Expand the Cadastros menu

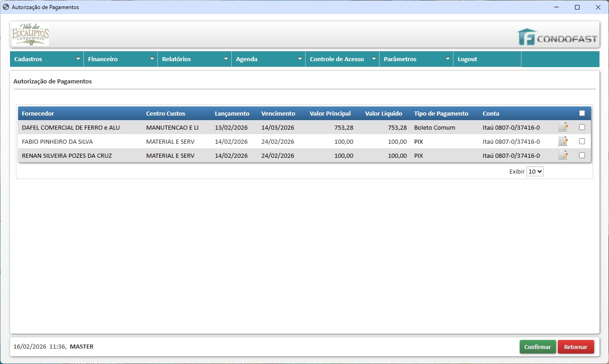click(47, 59)
